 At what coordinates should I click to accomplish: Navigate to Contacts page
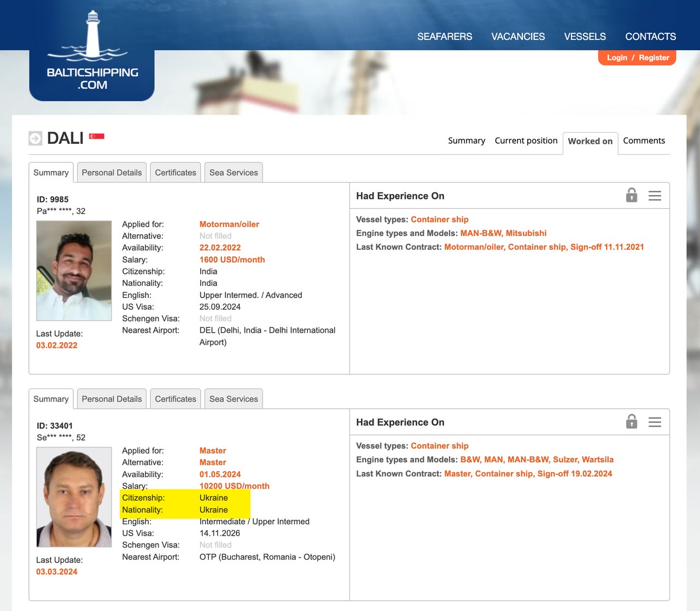pyautogui.click(x=650, y=37)
